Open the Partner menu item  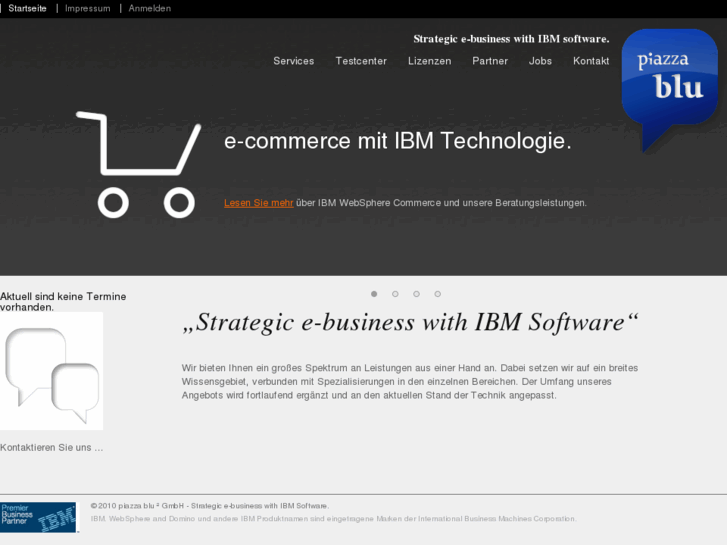[x=490, y=61]
